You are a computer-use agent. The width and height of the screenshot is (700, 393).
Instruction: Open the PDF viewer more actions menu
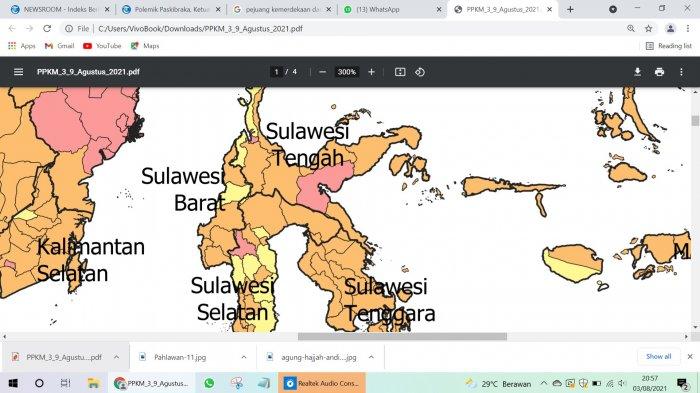click(681, 72)
